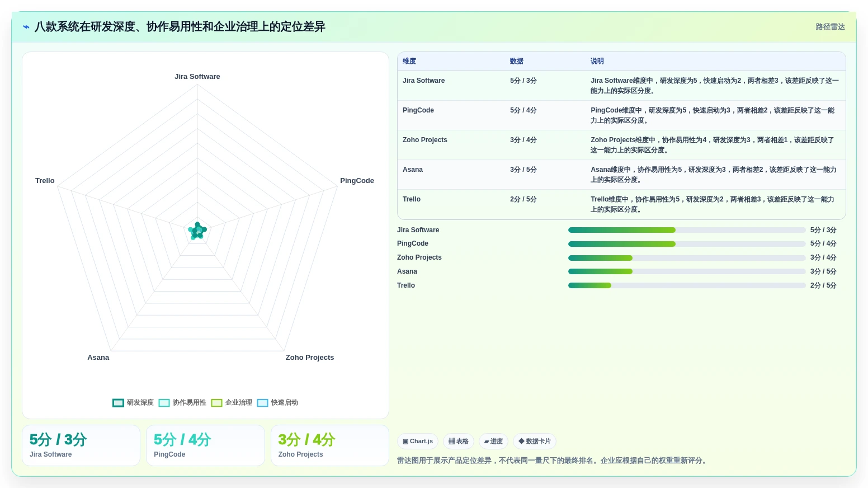Open the Jira Software 5分 / 3分 card
This screenshot has height=488, width=868.
pyautogui.click(x=81, y=445)
